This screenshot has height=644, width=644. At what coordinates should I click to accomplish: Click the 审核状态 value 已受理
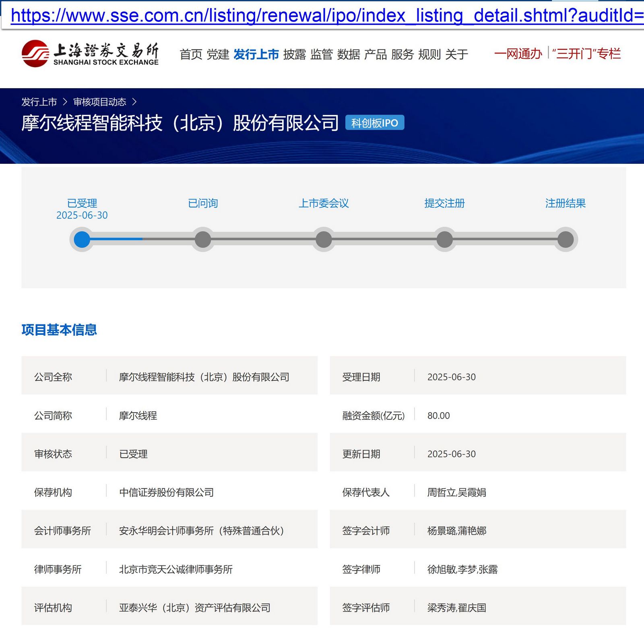coord(133,454)
